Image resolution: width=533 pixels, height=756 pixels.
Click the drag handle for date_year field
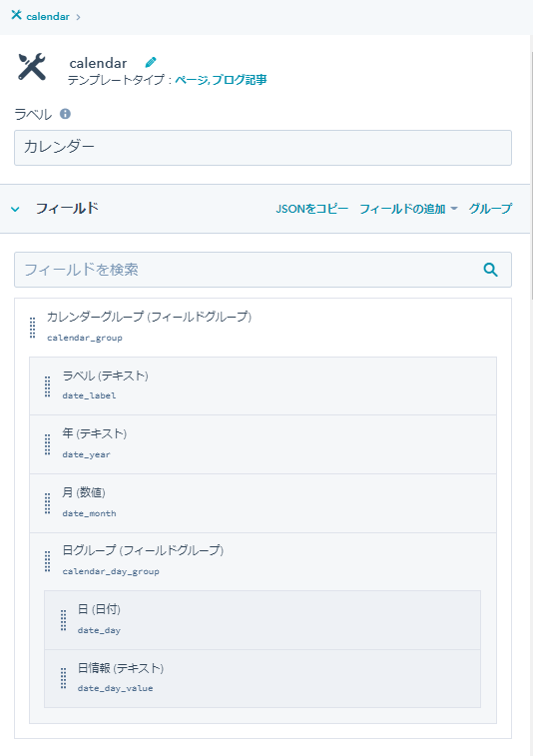(x=47, y=444)
